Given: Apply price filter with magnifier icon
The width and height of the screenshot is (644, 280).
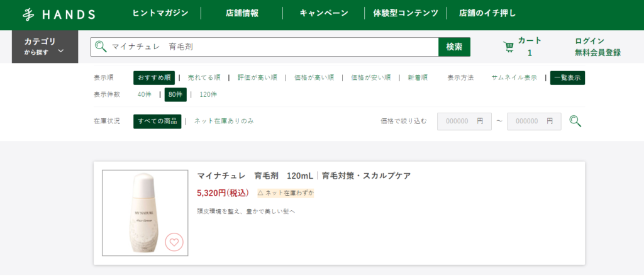Looking at the screenshot, I should 575,121.
